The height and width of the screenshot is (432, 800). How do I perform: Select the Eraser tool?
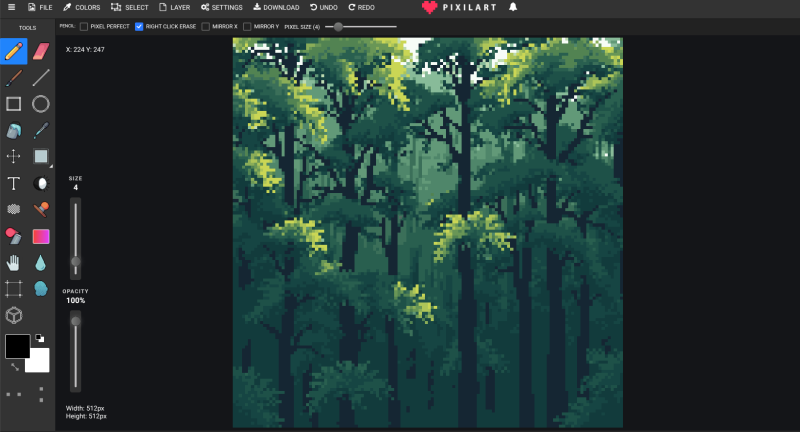(x=41, y=50)
